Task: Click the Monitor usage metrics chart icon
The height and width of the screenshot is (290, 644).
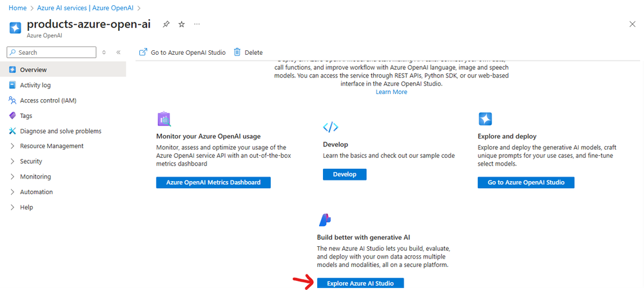Action: (164, 119)
